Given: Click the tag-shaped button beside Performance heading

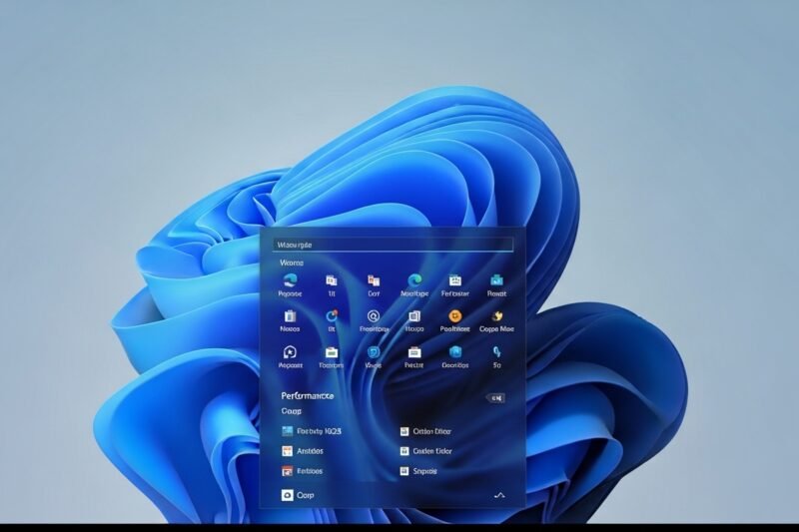Looking at the screenshot, I should click(495, 398).
